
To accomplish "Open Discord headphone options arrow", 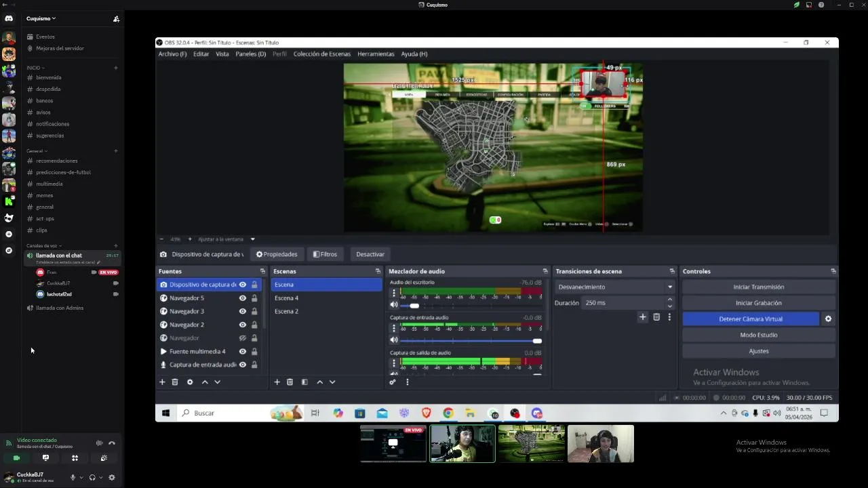I will click(101, 477).
